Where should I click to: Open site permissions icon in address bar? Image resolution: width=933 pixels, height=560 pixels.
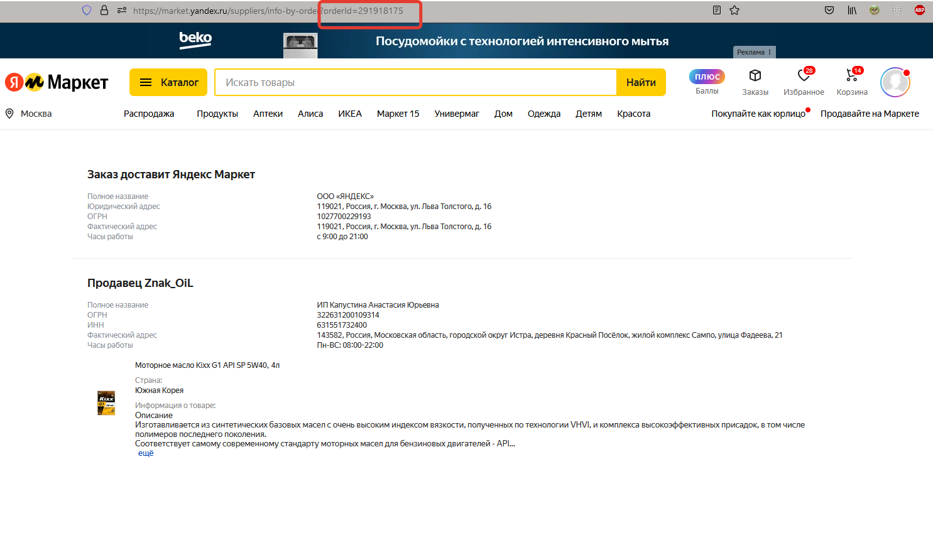pos(122,10)
